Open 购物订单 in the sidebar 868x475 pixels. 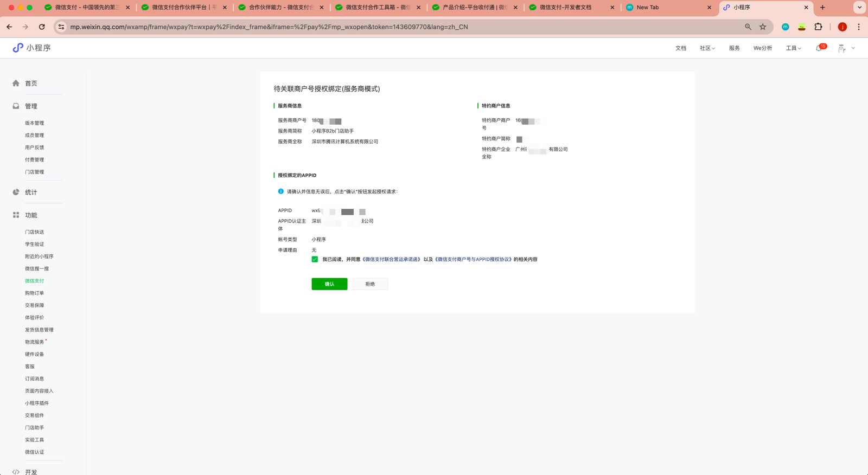(x=35, y=293)
